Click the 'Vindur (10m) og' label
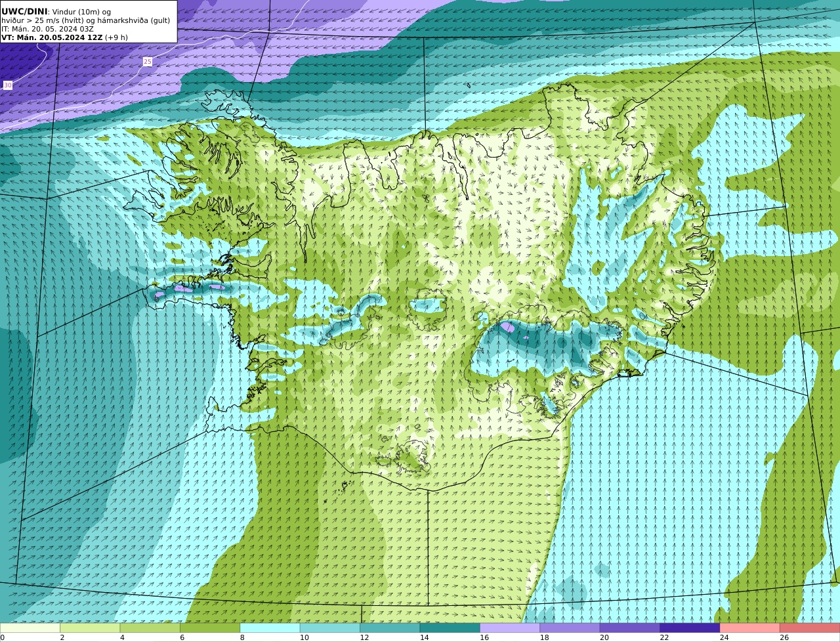The image size is (840, 642). 81,12
